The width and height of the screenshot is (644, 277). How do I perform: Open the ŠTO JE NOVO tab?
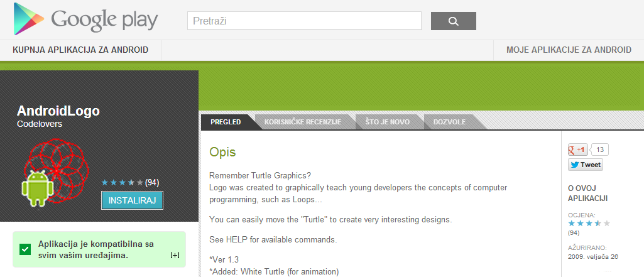tap(388, 122)
